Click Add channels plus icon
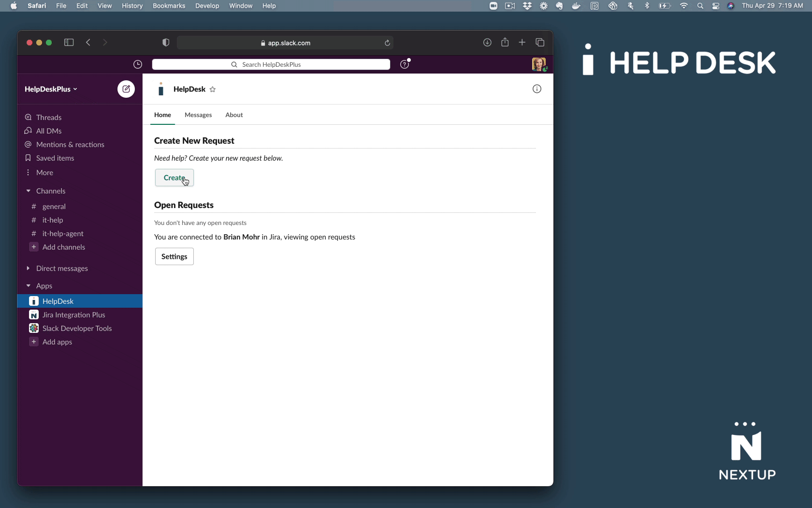Viewport: 812px width, 508px height. [34, 247]
